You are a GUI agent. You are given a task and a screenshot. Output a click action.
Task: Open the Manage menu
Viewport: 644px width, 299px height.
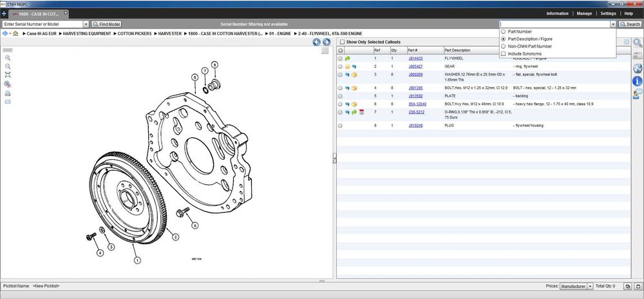(x=584, y=13)
